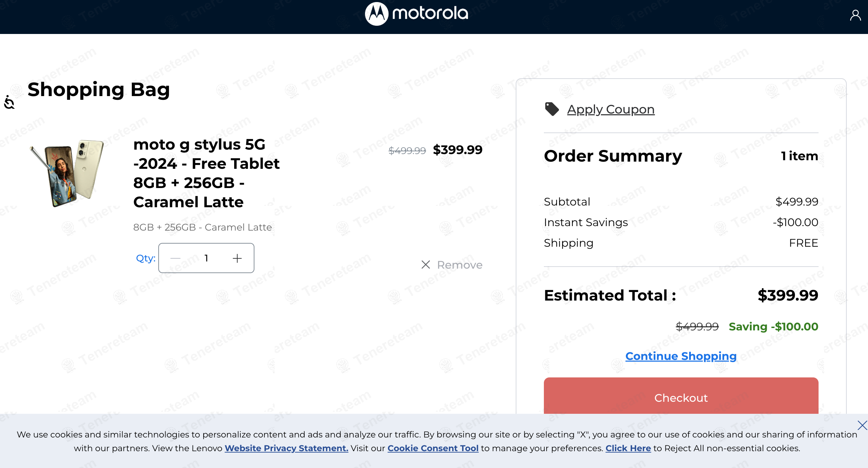Viewport: 868px width, 468px height.
Task: Increase quantity with the plus button
Action: click(237, 258)
